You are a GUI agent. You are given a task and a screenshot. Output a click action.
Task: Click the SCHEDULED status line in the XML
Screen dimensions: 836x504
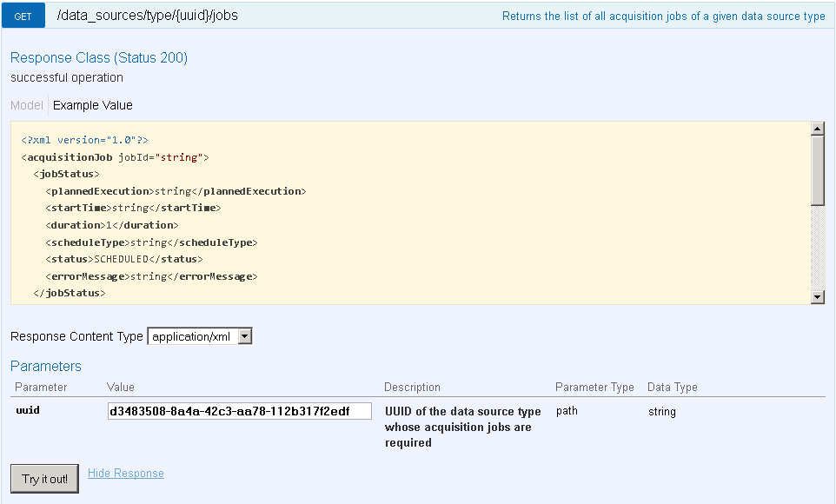(x=123, y=259)
